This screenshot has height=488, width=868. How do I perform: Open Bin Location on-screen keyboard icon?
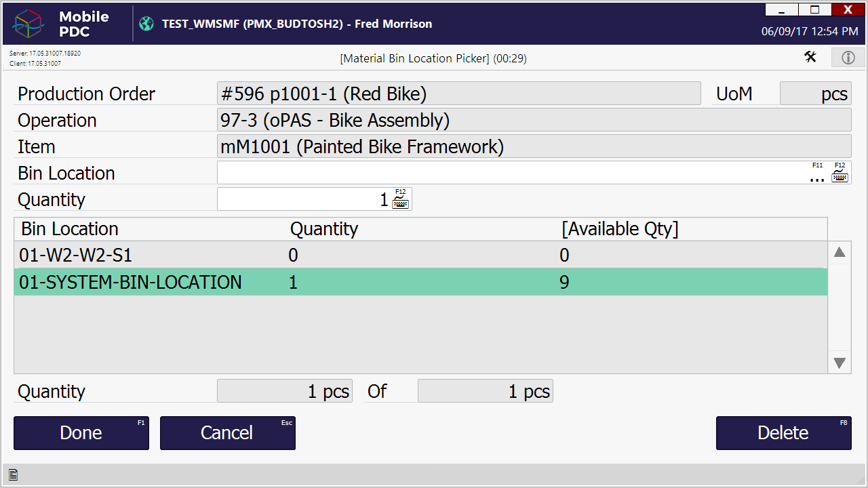point(840,173)
